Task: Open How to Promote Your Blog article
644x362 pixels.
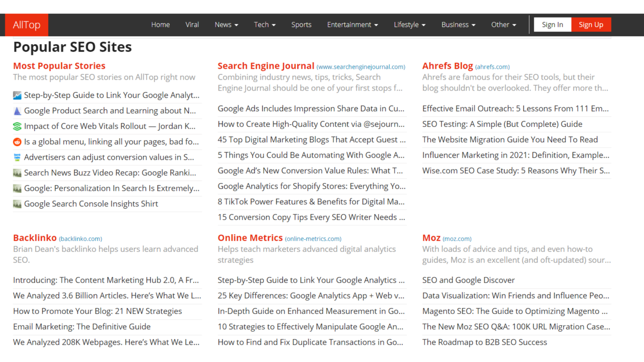Action: coord(97,311)
